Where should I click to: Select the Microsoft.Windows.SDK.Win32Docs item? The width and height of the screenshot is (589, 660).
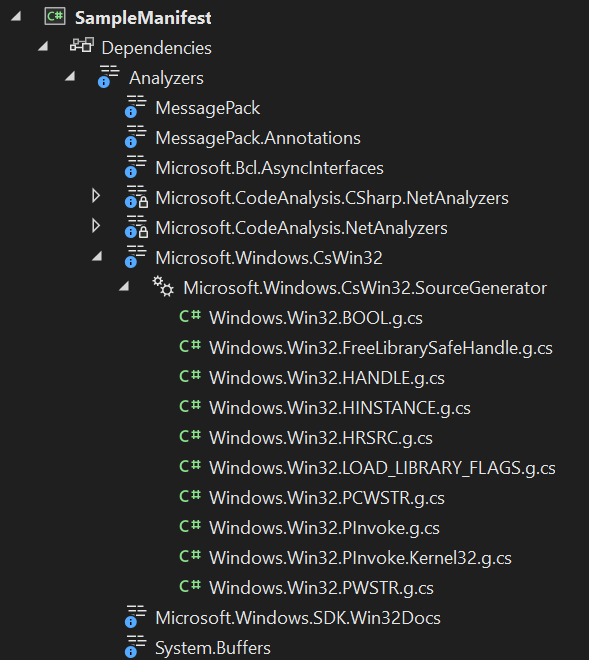[298, 618]
